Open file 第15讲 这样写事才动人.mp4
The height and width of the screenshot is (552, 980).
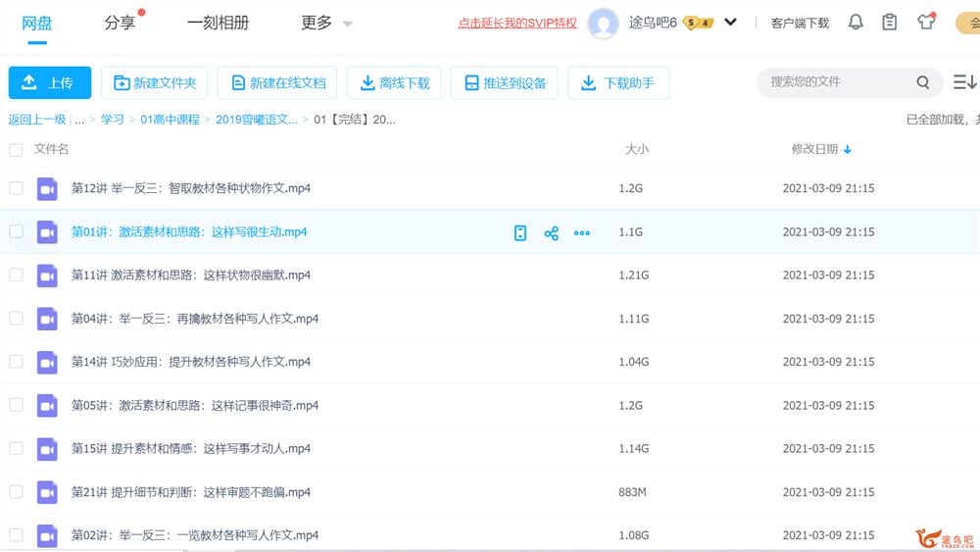pos(191,449)
